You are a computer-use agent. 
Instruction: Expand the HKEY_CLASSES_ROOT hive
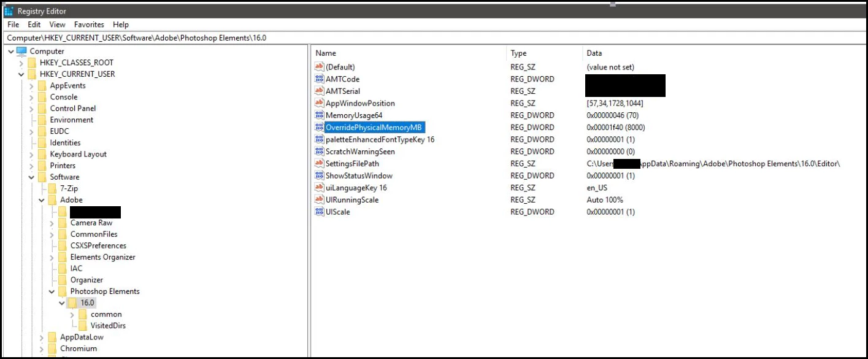21,63
